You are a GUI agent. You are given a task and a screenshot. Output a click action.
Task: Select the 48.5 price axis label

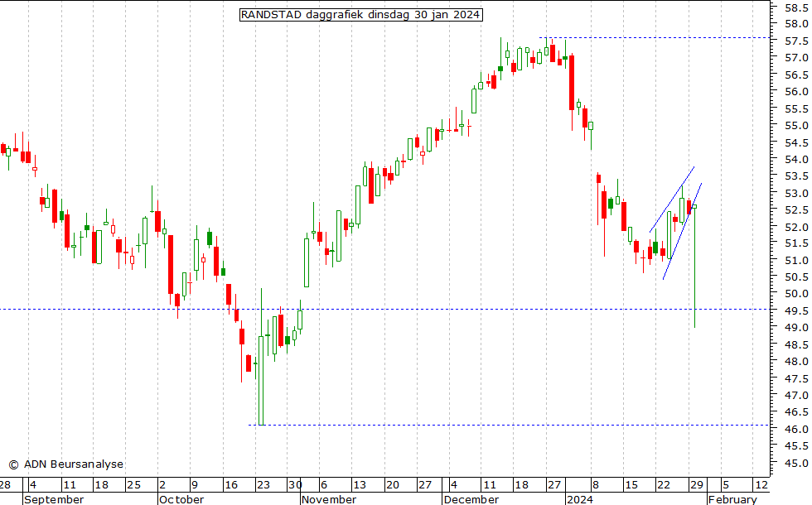point(796,344)
